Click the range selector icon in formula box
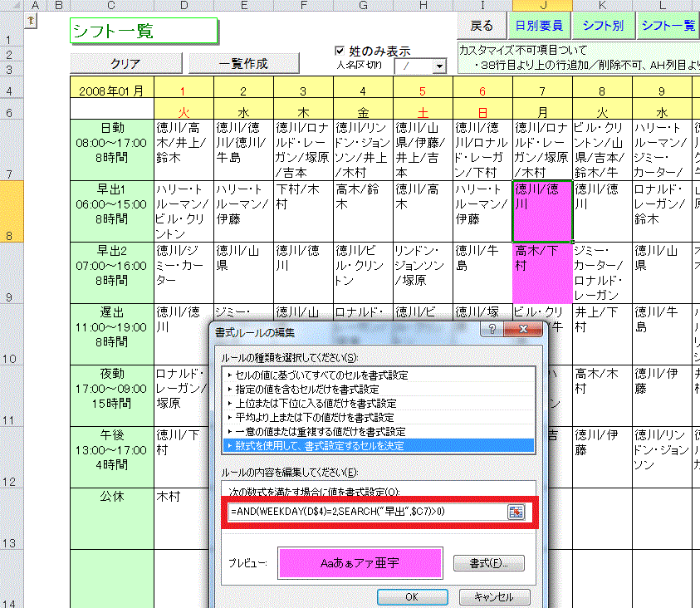 click(516, 512)
